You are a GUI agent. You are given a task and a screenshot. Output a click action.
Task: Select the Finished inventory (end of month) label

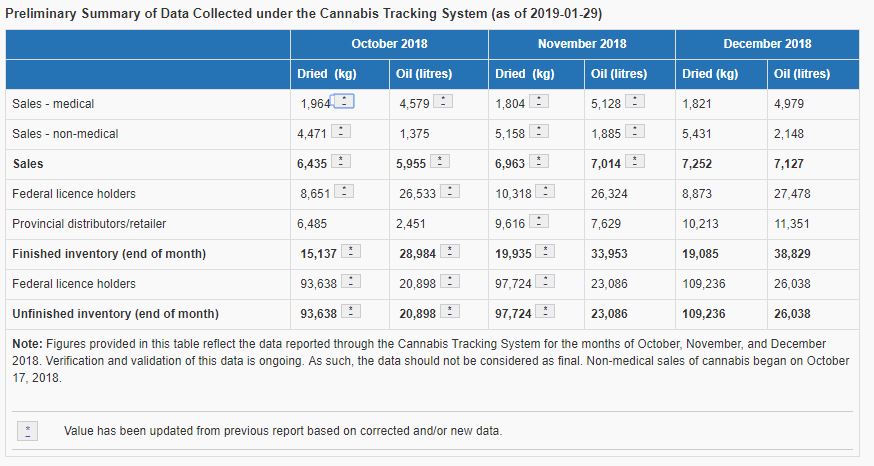click(x=109, y=254)
